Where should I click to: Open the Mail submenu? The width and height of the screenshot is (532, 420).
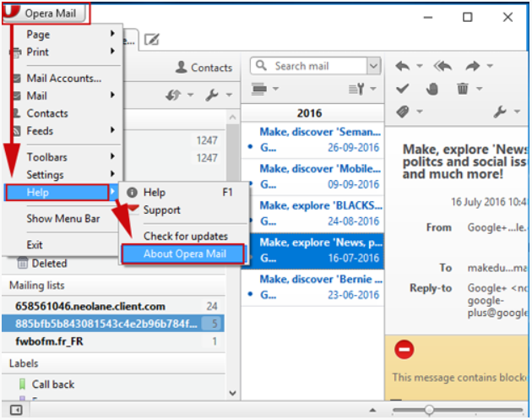64,95
